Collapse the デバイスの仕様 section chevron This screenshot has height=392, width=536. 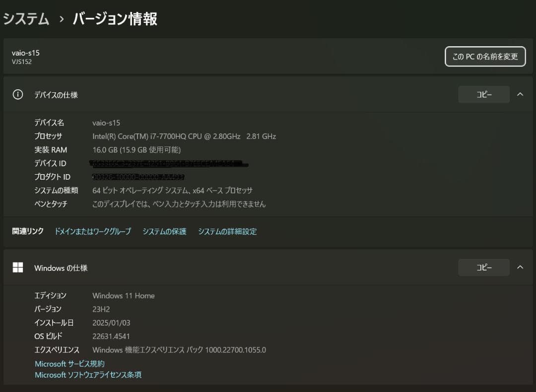tap(520, 94)
